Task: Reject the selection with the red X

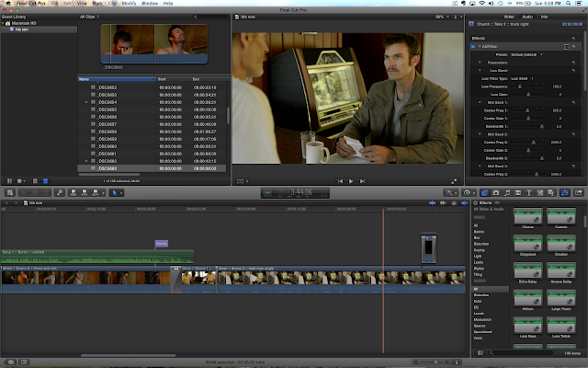Action: pyautogui.click(x=45, y=192)
